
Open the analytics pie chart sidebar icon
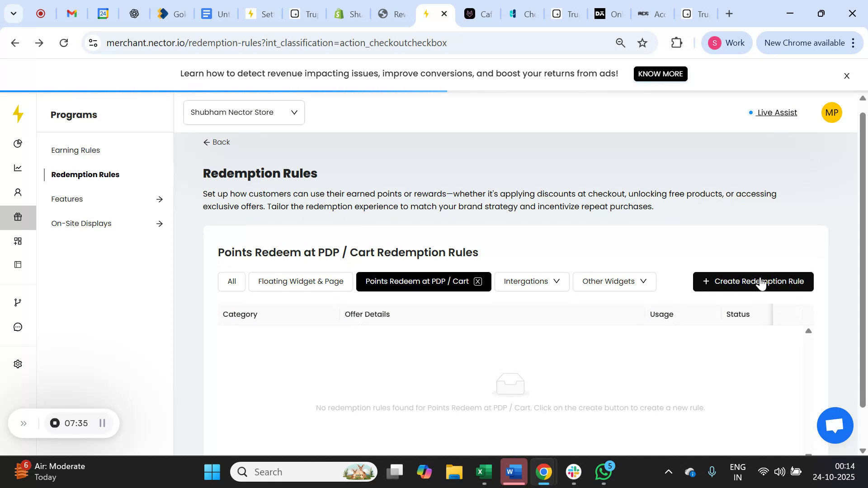click(18, 143)
